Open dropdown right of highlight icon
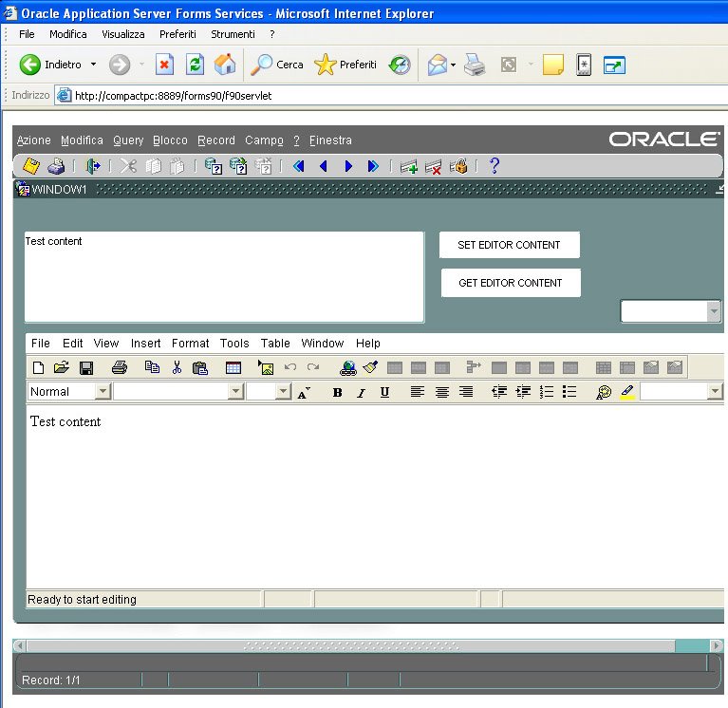The image size is (728, 708). tap(715, 391)
